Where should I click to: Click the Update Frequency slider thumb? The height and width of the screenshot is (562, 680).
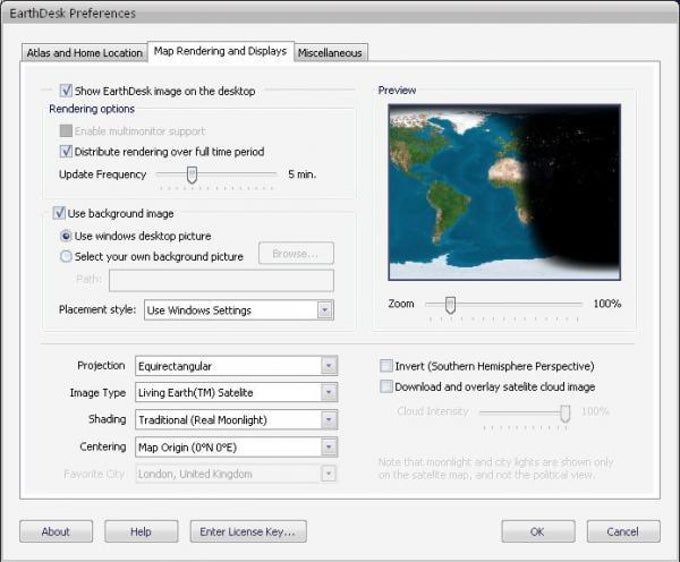pos(192,175)
